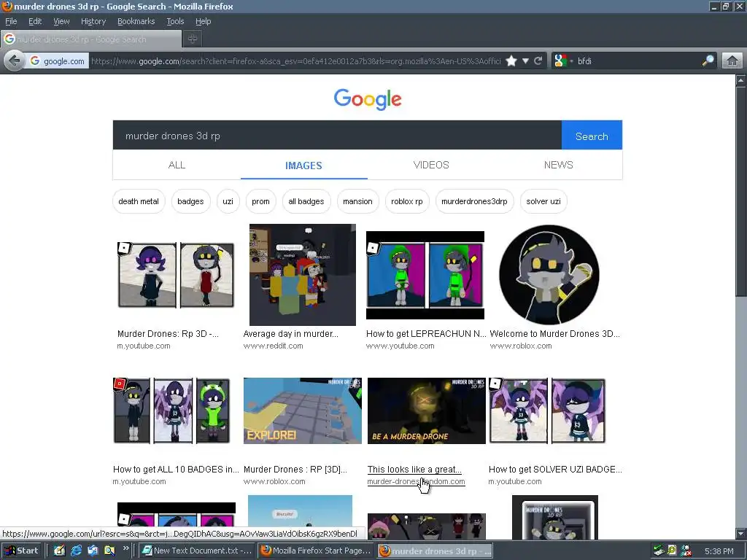Switch to the VIDEOS results tab

tap(431, 165)
